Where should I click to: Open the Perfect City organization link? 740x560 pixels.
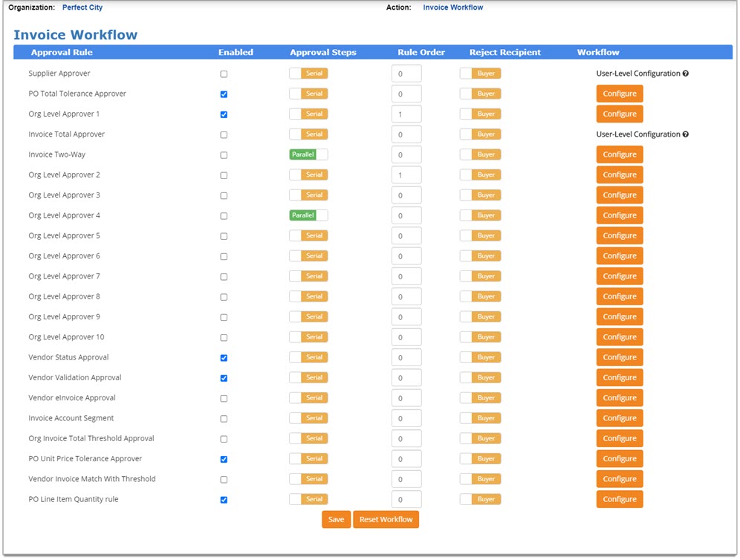(x=82, y=7)
